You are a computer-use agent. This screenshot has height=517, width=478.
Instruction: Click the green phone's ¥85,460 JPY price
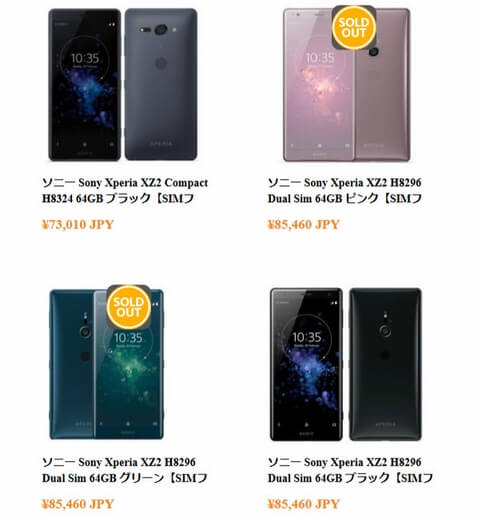[78, 504]
